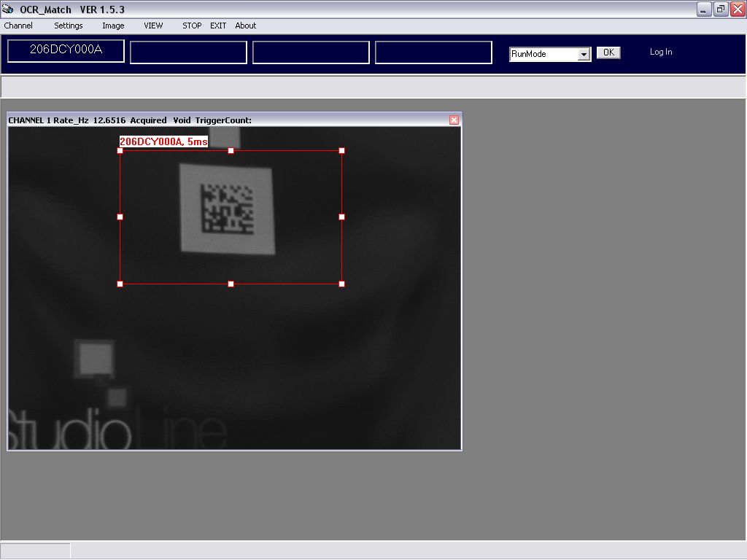Close the CHANNEL 1 image window

point(454,120)
